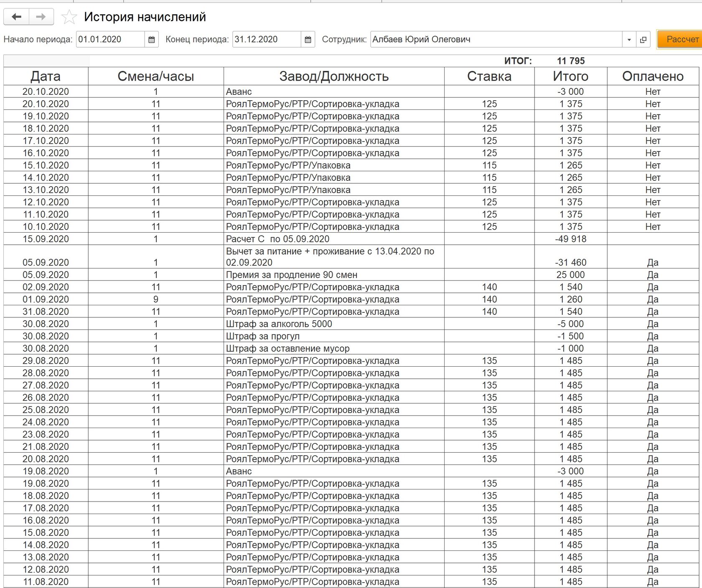Click the Оплачено column header

tap(653, 76)
